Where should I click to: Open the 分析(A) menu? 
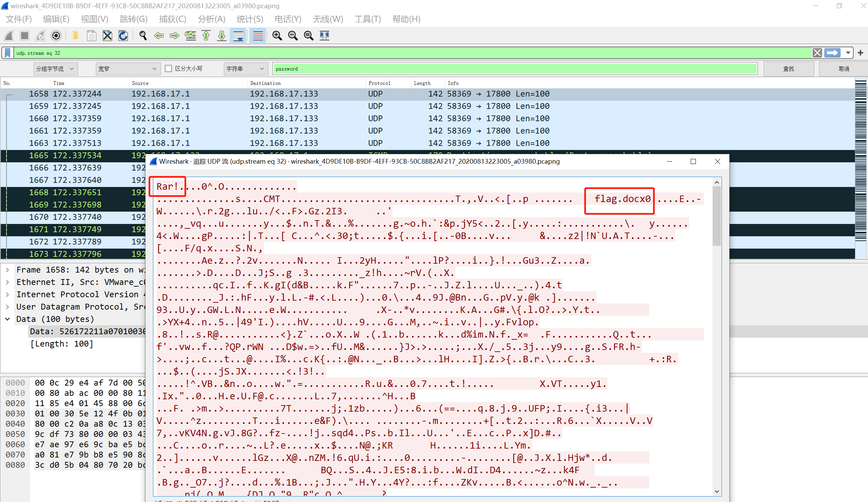(x=212, y=19)
